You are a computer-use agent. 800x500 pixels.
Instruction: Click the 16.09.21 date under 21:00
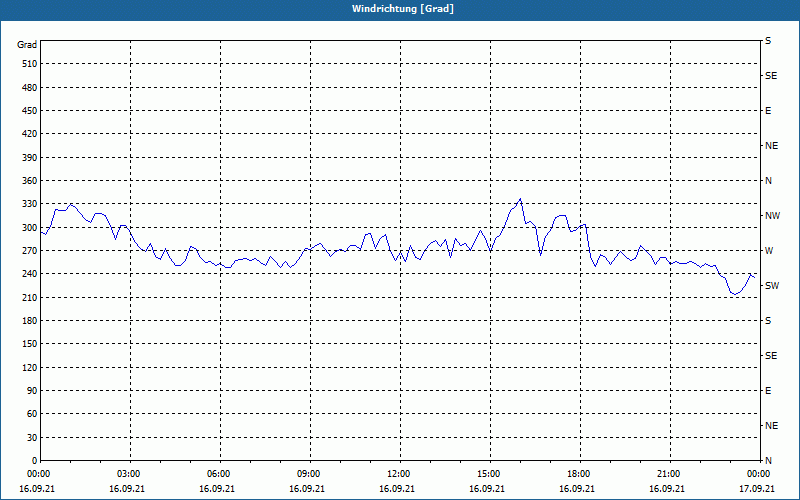(x=666, y=489)
